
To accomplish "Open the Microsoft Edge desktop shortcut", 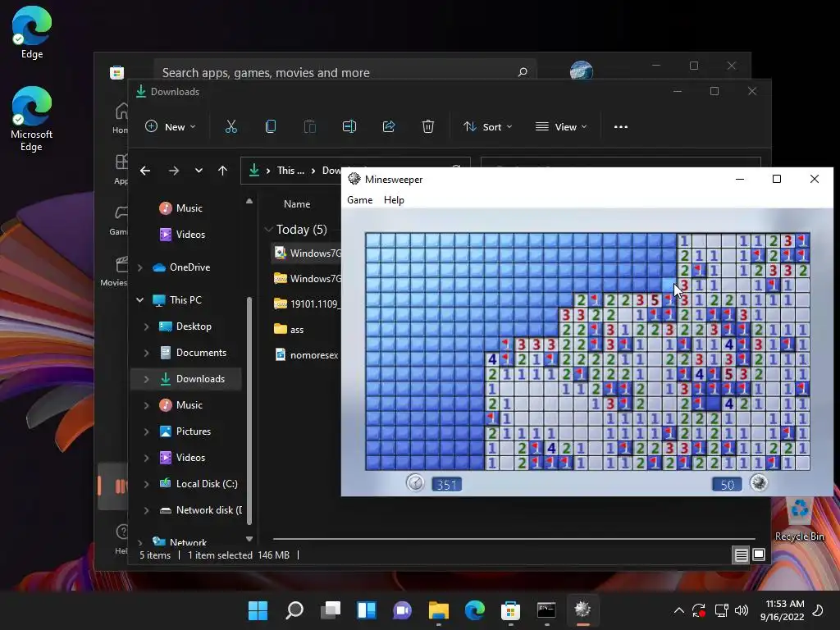I will (x=32, y=119).
